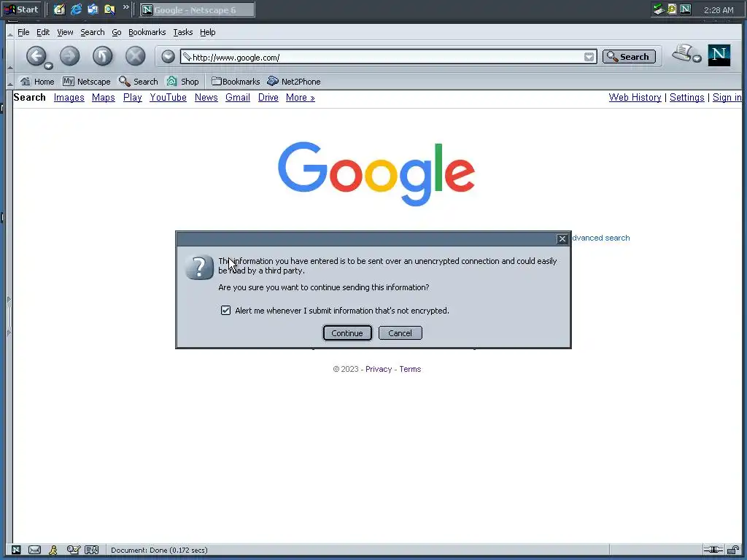Viewport: 747px width, 560px height.
Task: Open the Maps link on Google
Action: [104, 98]
